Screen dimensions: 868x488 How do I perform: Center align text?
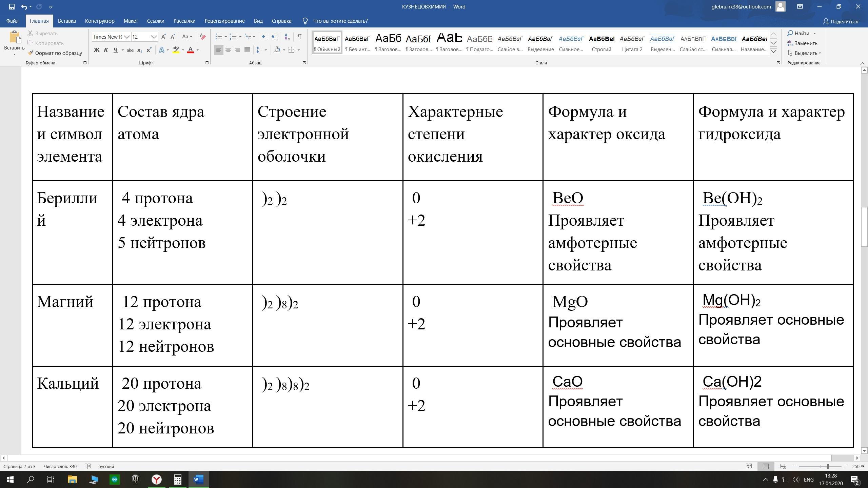point(228,50)
